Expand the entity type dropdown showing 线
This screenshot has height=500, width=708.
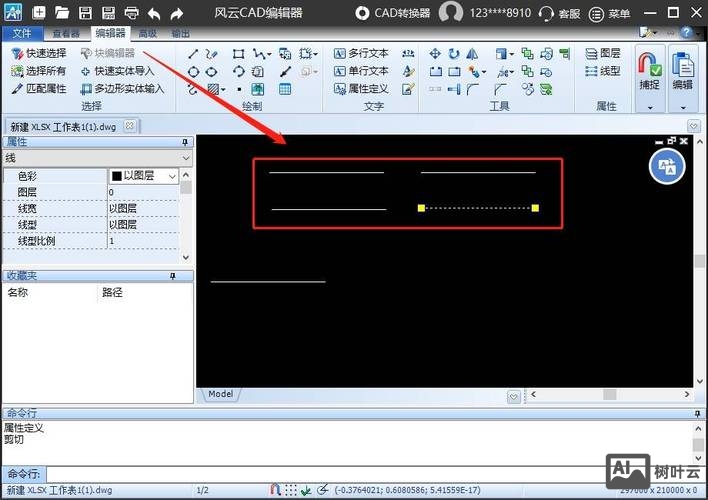[184, 158]
